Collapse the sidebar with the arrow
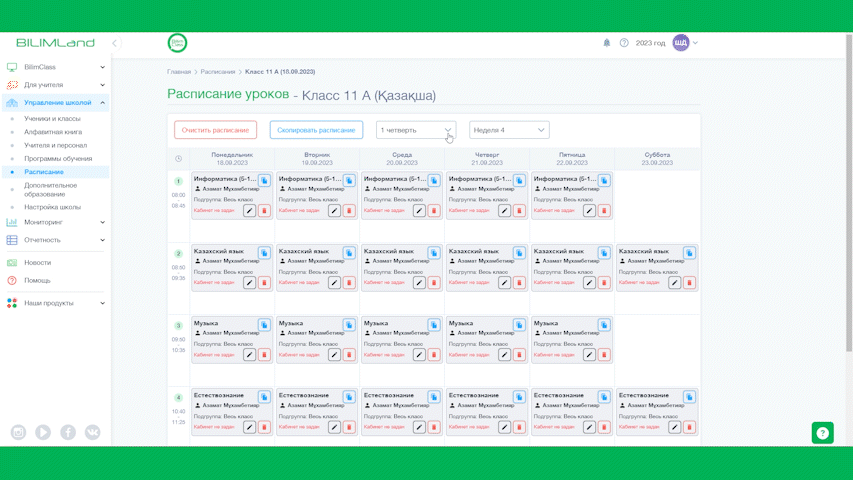 [x=115, y=43]
